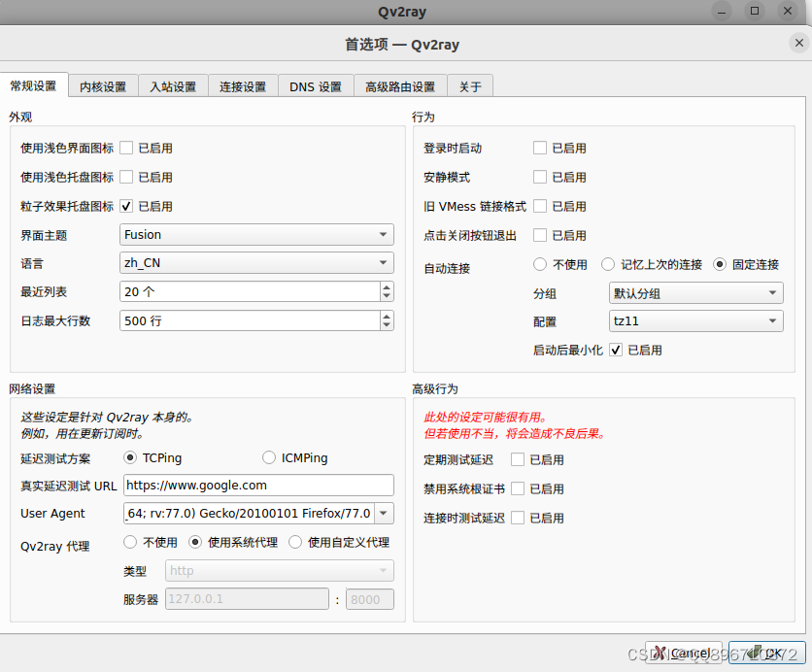The height and width of the screenshot is (672, 812).
Task: Select 不使用 for Qv2ray 代理
Action: 130,542
